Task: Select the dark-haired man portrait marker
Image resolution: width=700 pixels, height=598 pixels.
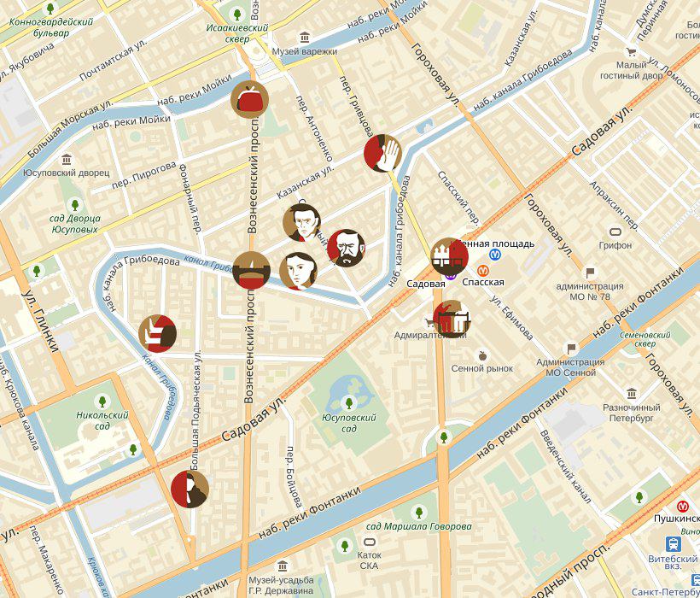Action: 302,222
